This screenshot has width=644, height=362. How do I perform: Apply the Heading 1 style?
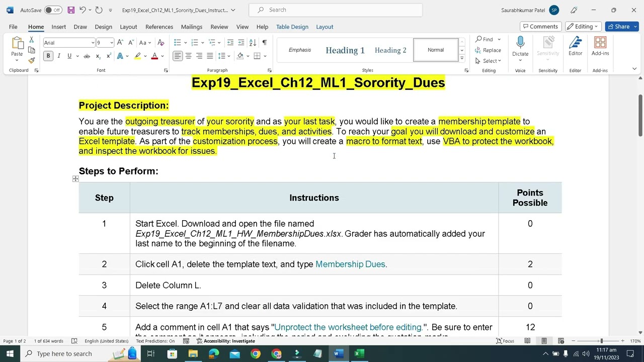(x=345, y=50)
